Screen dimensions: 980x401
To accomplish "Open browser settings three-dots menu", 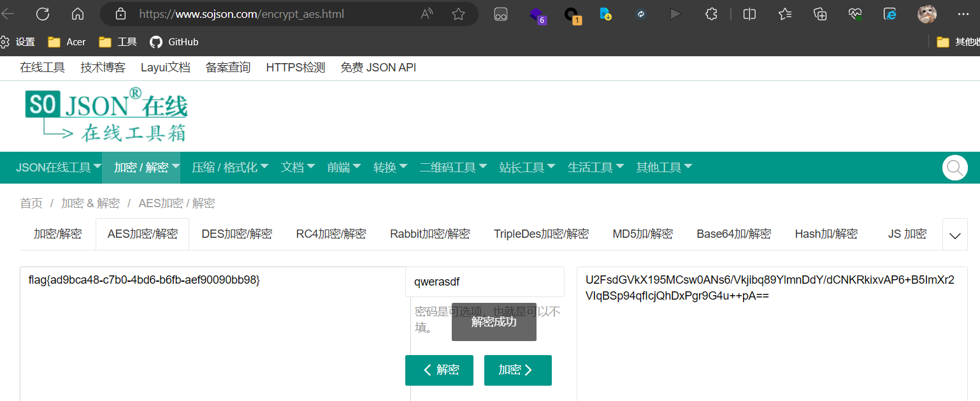I will (x=963, y=13).
